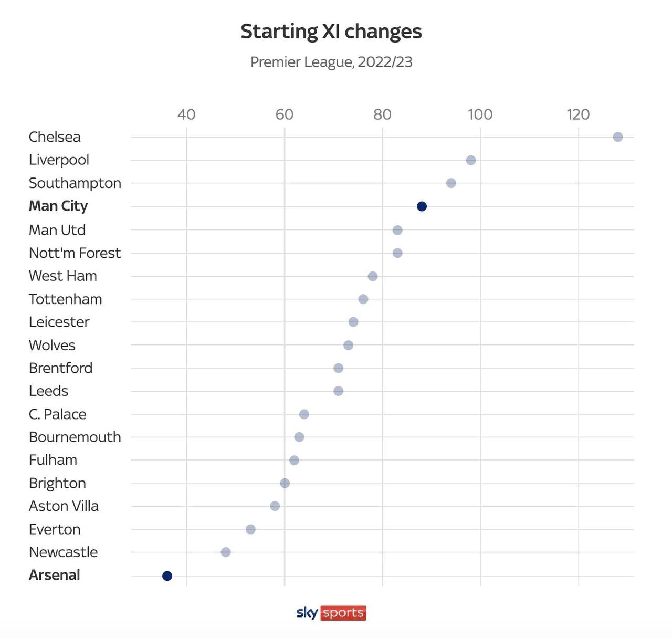672x638 pixels.
Task: Click the 120 axis tick label
Action: 578,114
